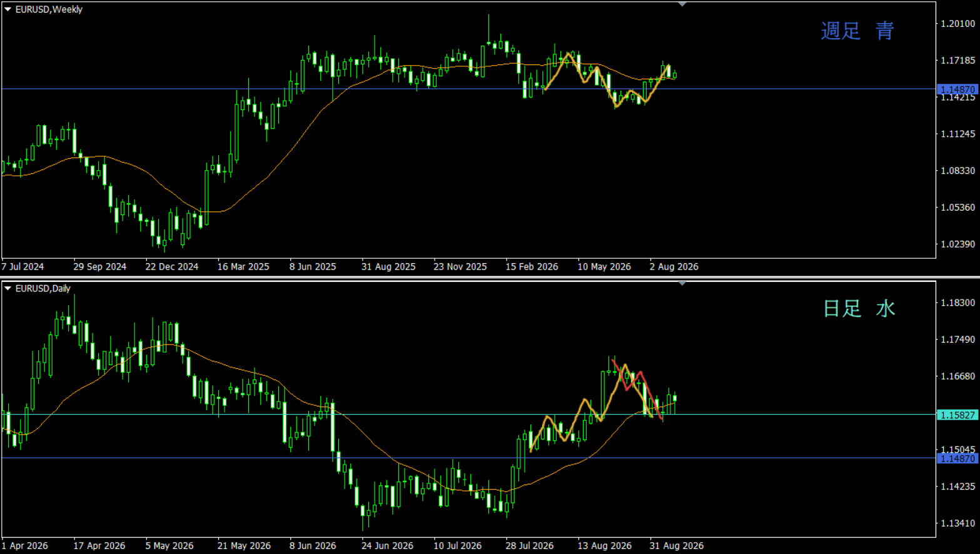Image resolution: width=980 pixels, height=554 pixels.
Task: Select the daily chart shift marker triangle
Action: tap(682, 283)
